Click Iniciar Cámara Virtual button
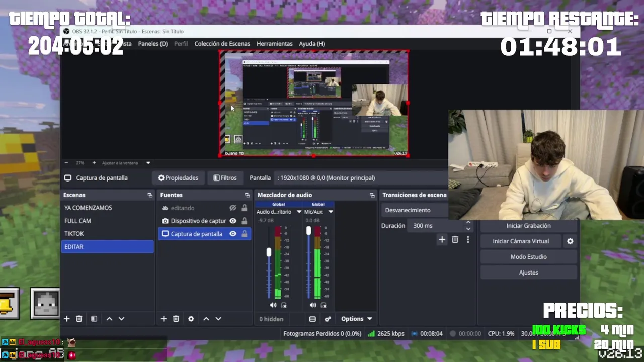This screenshot has height=362, width=644. [521, 241]
